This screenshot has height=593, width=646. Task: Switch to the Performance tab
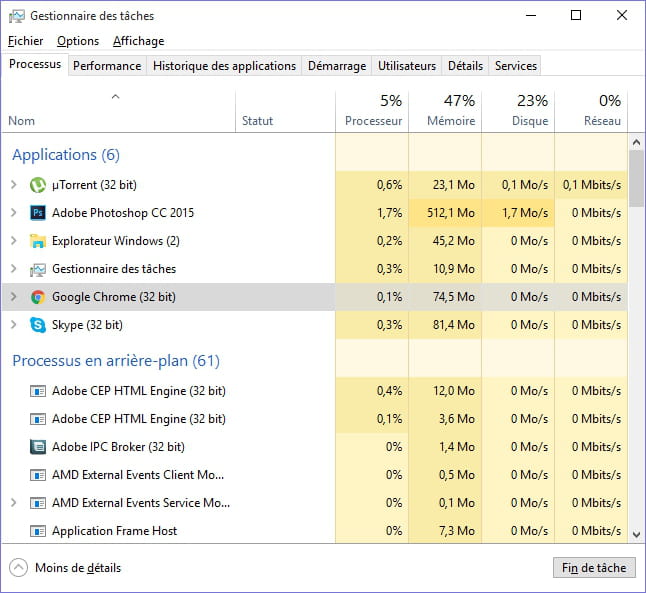tap(107, 66)
